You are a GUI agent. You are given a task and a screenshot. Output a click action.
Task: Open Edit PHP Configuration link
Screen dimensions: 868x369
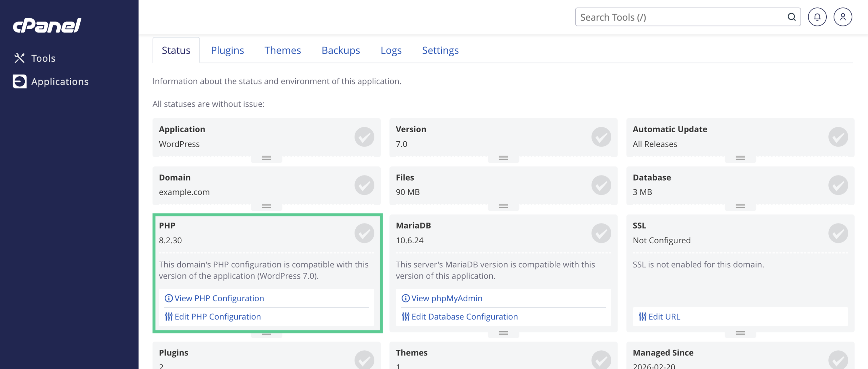(218, 316)
